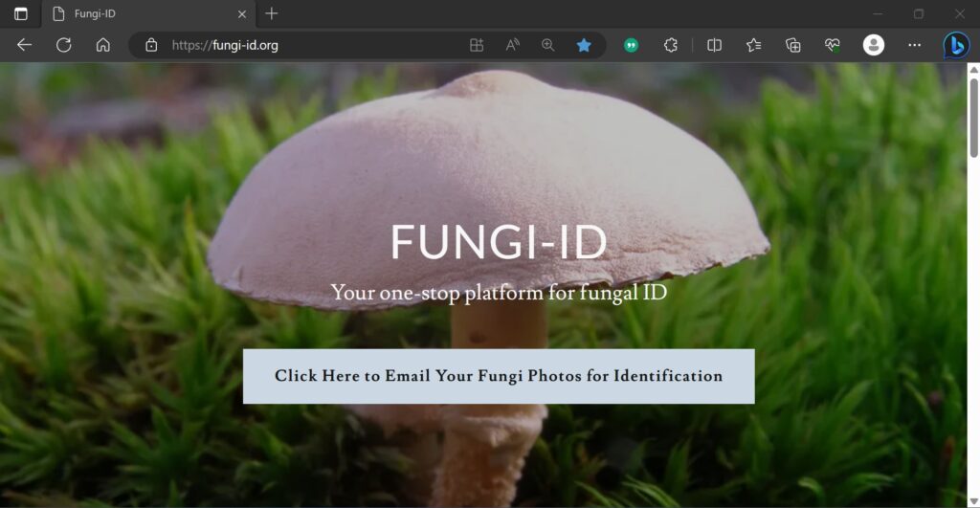The height and width of the screenshot is (508, 980).
Task: Open the Favorites list
Action: [x=754, y=45]
